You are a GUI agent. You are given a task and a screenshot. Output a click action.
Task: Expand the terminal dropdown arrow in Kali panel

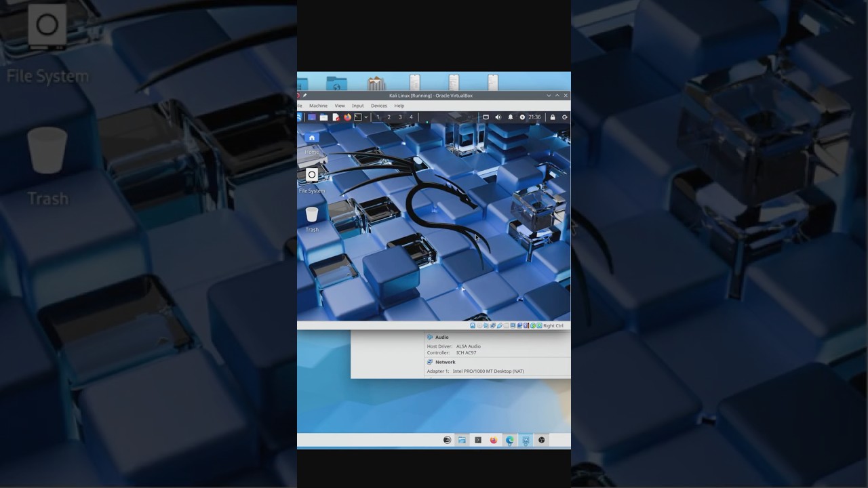pyautogui.click(x=366, y=117)
